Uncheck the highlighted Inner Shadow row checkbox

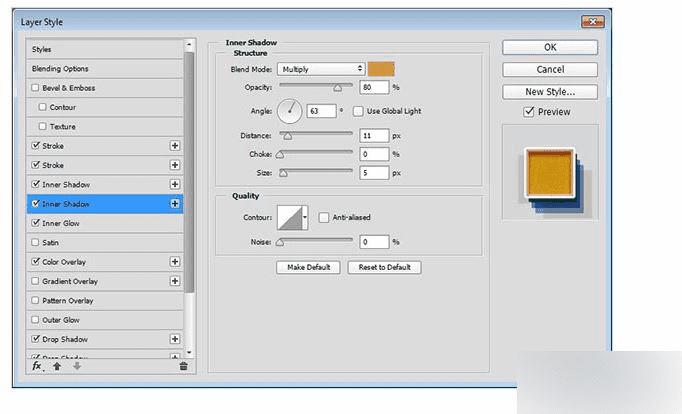point(36,203)
